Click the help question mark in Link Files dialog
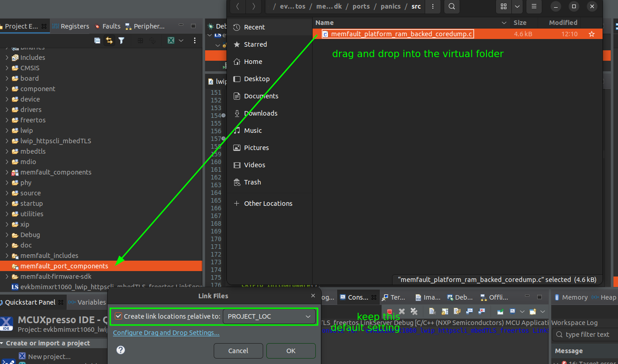This screenshot has height=364, width=618. click(x=121, y=350)
